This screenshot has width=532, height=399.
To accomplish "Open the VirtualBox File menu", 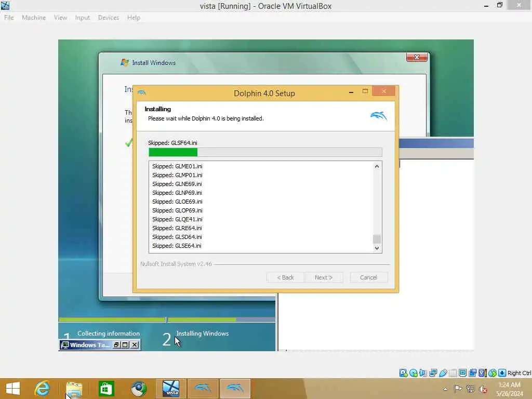I will pyautogui.click(x=9, y=18).
